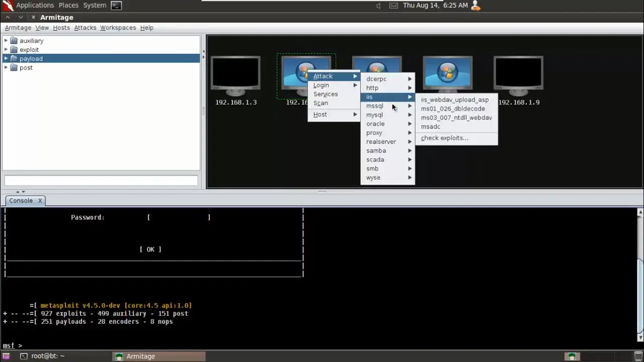Open the wyse attack submenu

[x=388, y=178]
